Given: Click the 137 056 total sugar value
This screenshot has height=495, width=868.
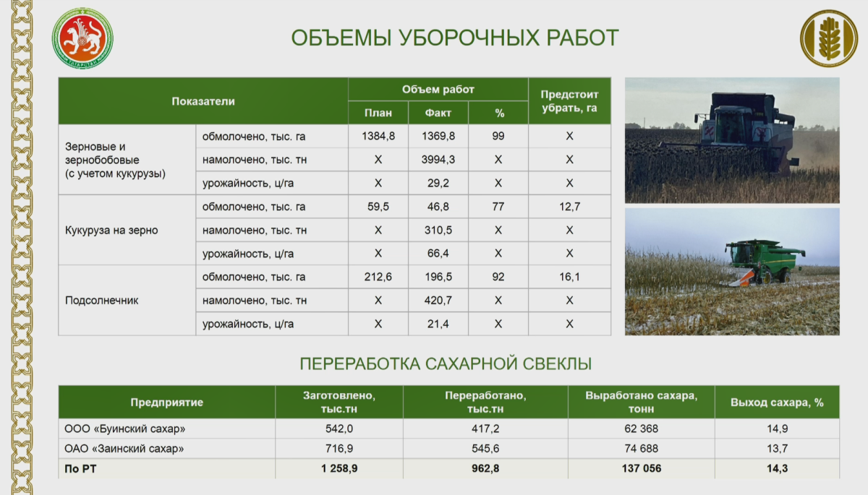Looking at the screenshot, I should [x=642, y=469].
